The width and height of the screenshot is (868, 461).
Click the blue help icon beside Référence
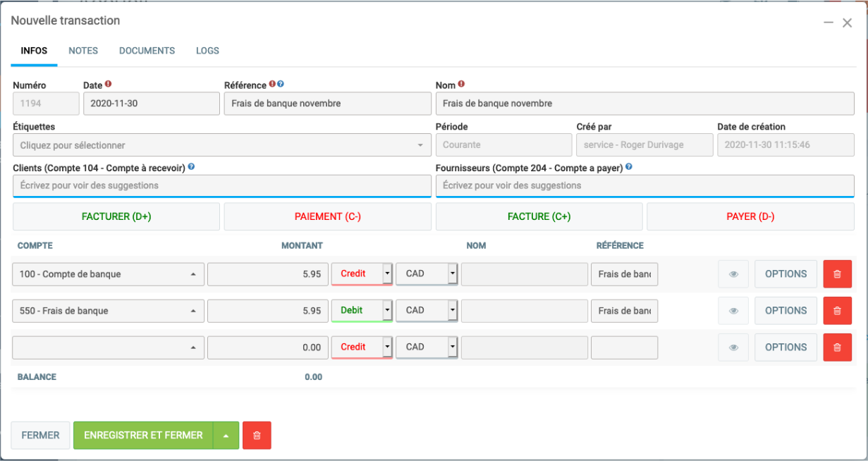point(281,85)
